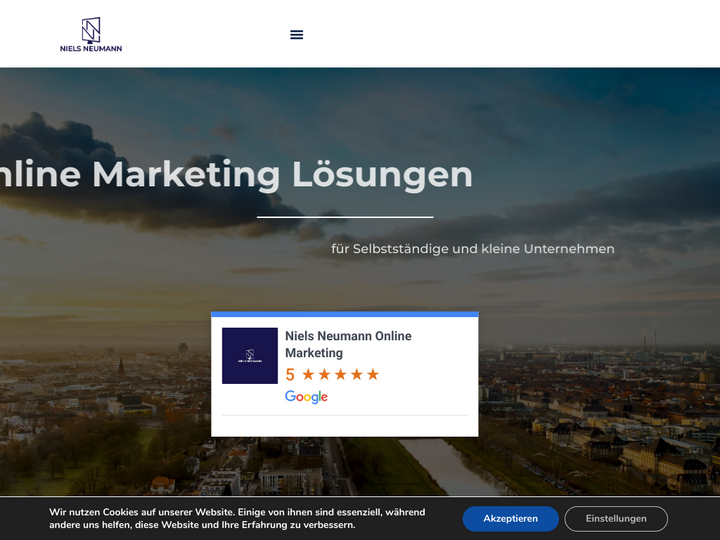Click the Niels Neumann logo in header
720x540 pixels.
tap(90, 34)
